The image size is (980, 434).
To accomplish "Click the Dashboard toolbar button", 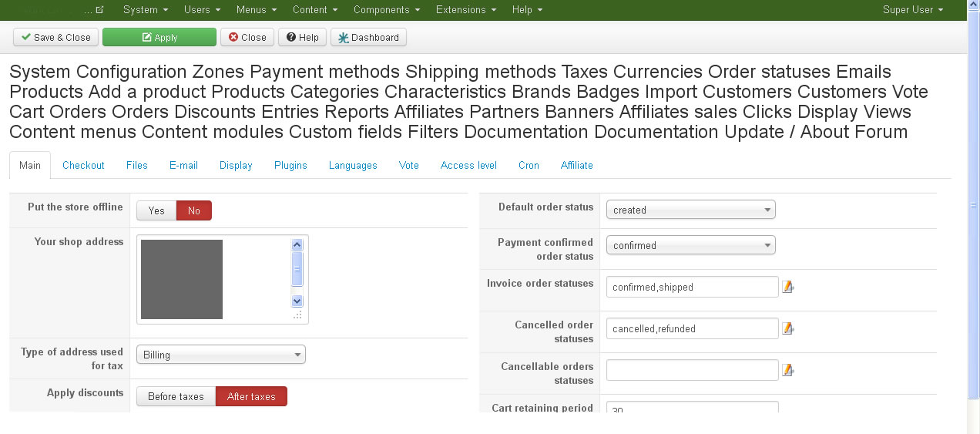I will 368,37.
